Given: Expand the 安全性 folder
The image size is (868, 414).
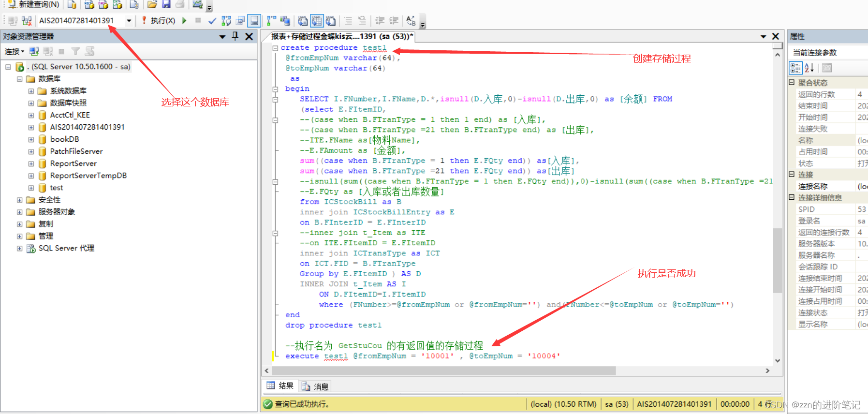Looking at the screenshot, I should [20, 200].
